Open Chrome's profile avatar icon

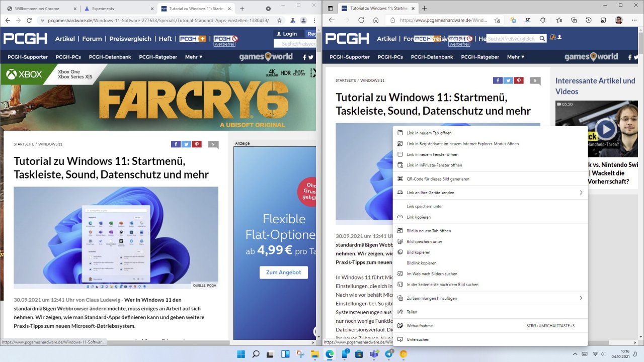303,20
